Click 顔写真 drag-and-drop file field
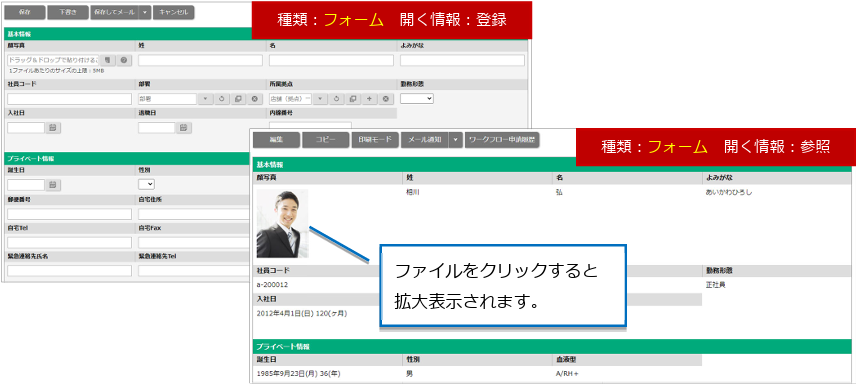 pos(54,60)
